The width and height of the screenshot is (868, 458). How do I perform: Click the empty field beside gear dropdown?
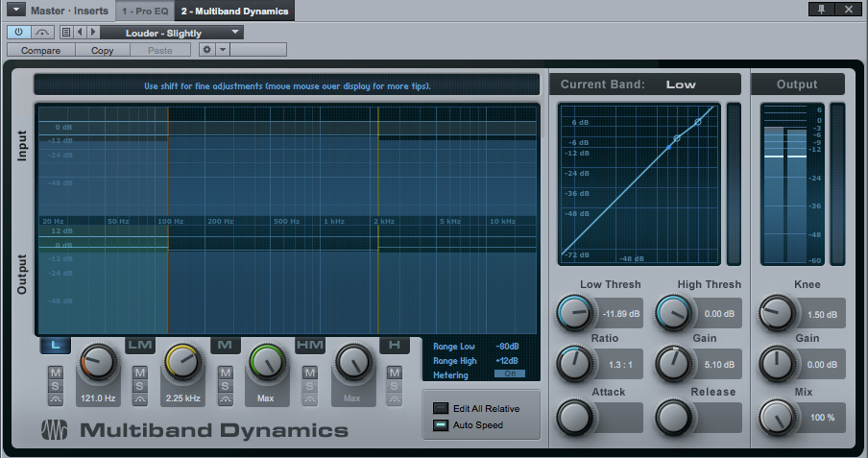[x=258, y=50]
